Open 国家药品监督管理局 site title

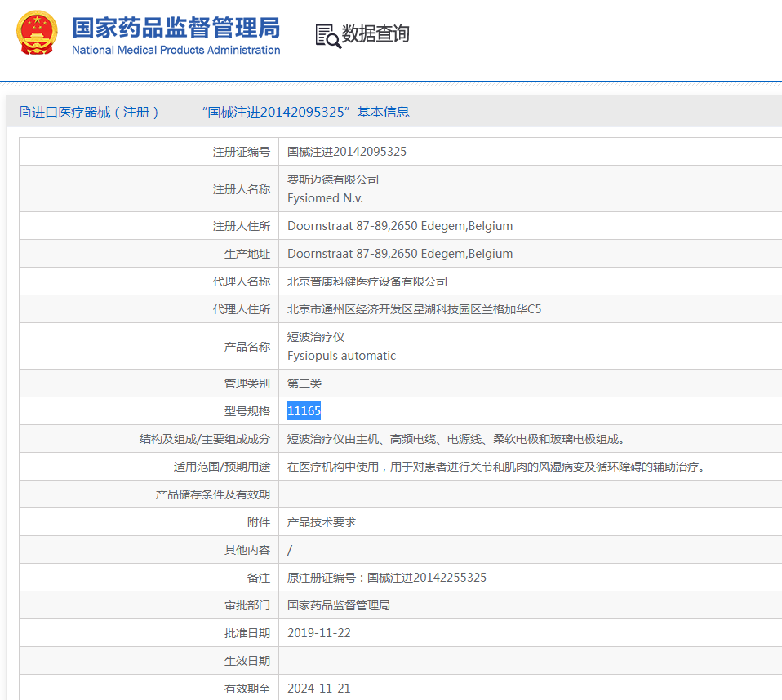pyautogui.click(x=176, y=28)
